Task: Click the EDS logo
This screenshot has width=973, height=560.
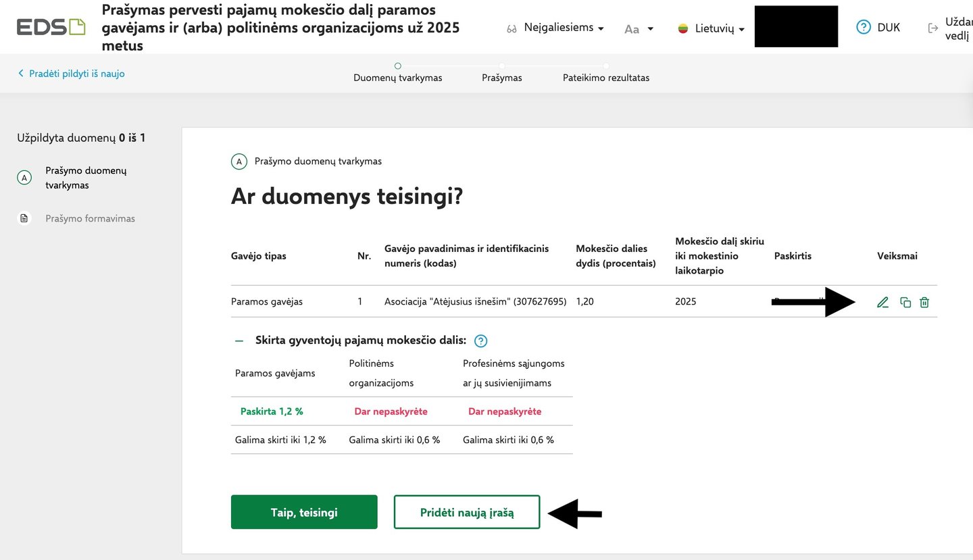Action: [51, 27]
